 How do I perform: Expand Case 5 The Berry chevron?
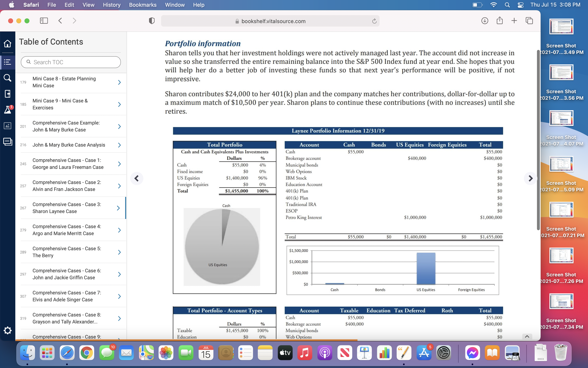click(119, 252)
